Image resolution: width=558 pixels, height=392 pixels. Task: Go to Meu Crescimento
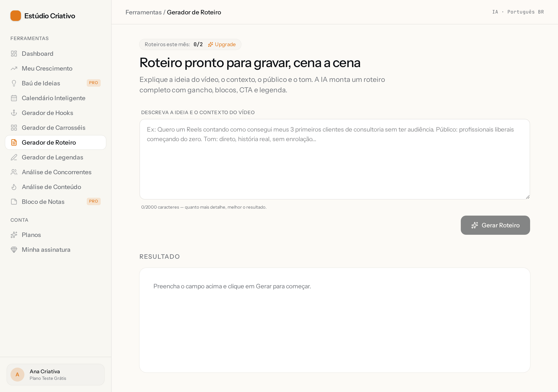click(56, 68)
